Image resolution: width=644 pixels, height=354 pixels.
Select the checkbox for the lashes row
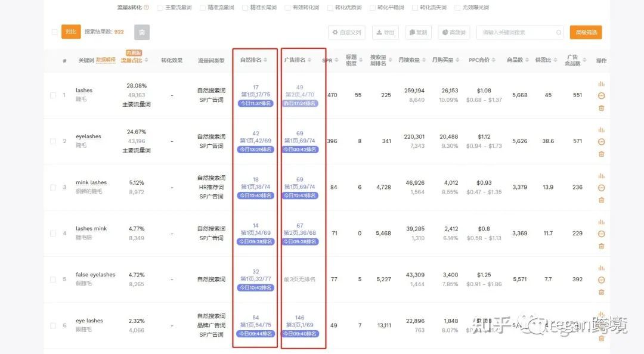pos(53,95)
